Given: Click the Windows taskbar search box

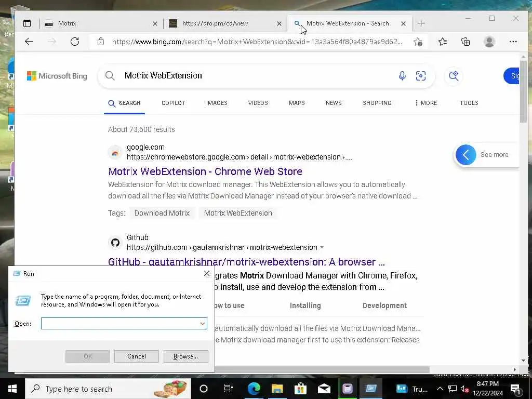Looking at the screenshot, I should 108,389.
